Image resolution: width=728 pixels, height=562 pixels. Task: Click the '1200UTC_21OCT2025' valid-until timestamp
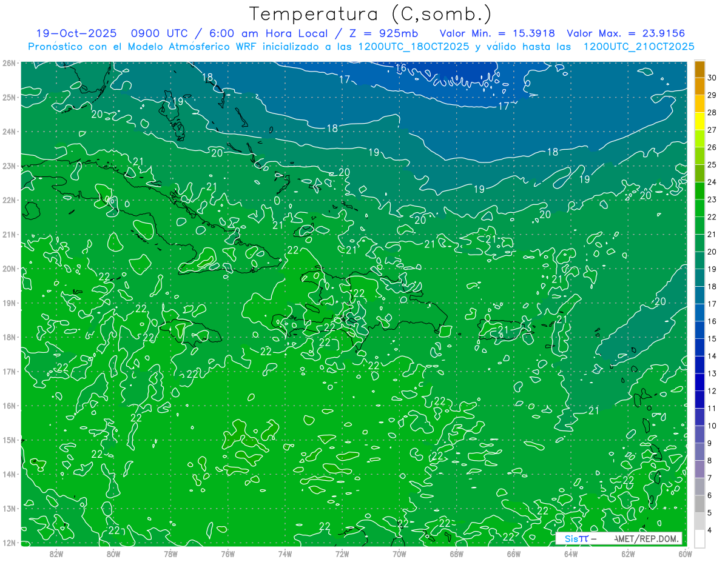coord(639,47)
